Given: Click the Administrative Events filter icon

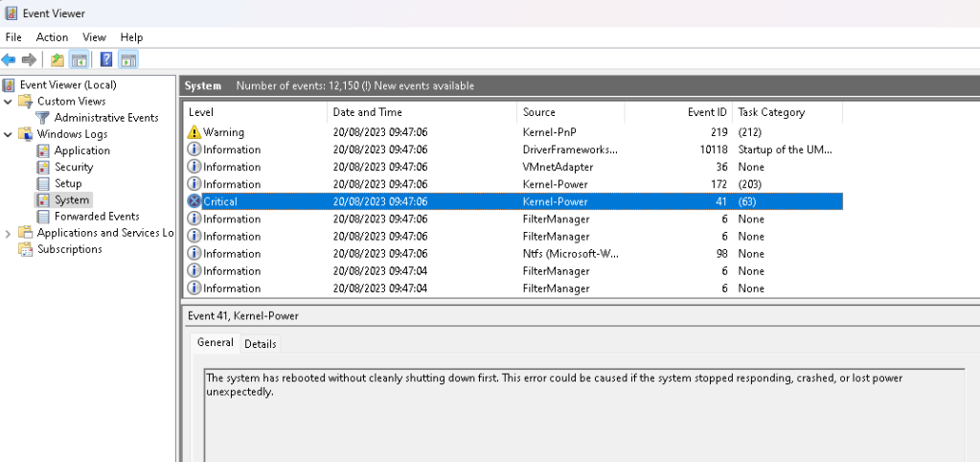Looking at the screenshot, I should (x=42, y=118).
